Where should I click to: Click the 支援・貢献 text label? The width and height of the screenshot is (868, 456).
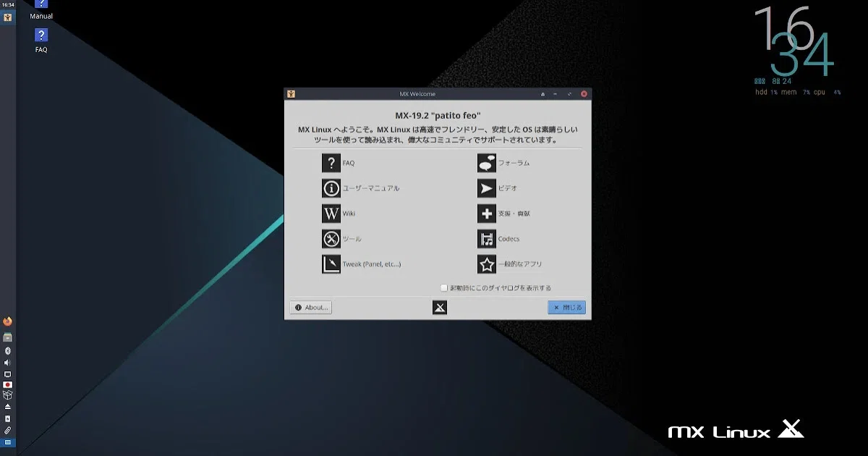(514, 214)
